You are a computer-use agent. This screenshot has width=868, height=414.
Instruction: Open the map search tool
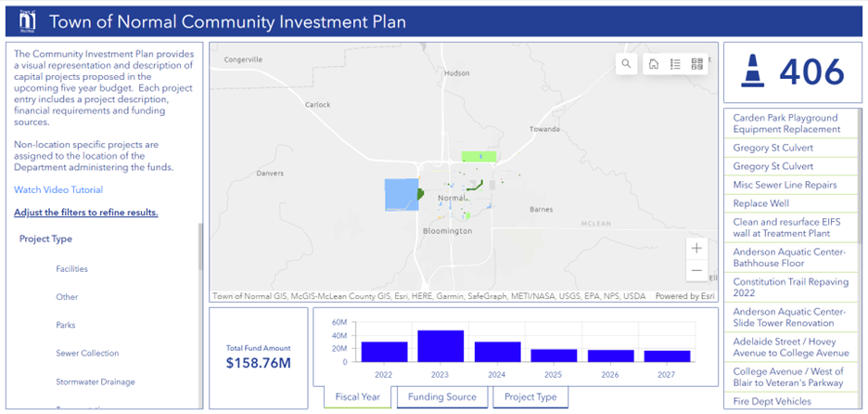point(626,64)
